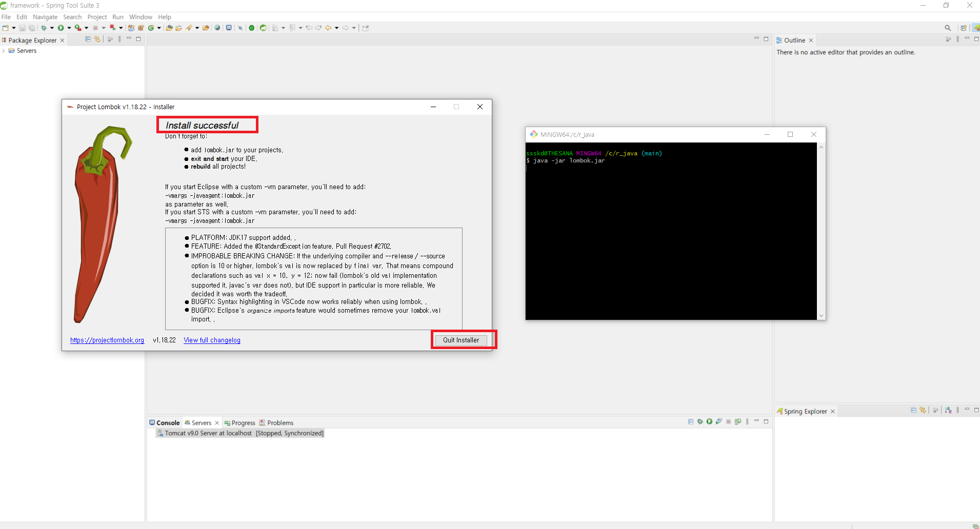The width and height of the screenshot is (980, 529).
Task: Switch to the Problems tab
Action: click(276, 423)
